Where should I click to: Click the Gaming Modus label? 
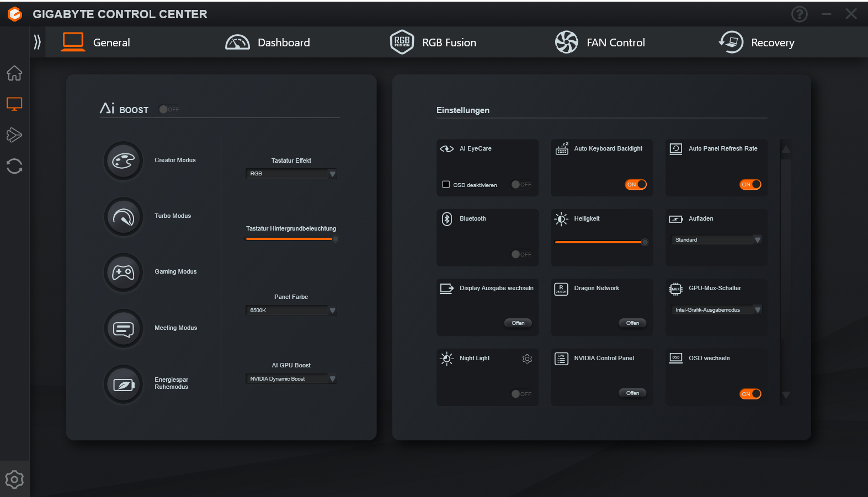(x=175, y=271)
